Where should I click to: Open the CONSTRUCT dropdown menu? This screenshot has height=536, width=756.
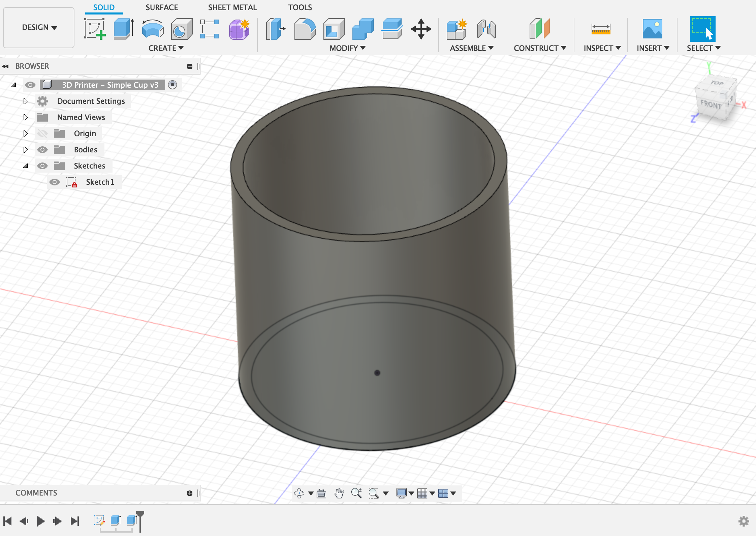click(540, 48)
